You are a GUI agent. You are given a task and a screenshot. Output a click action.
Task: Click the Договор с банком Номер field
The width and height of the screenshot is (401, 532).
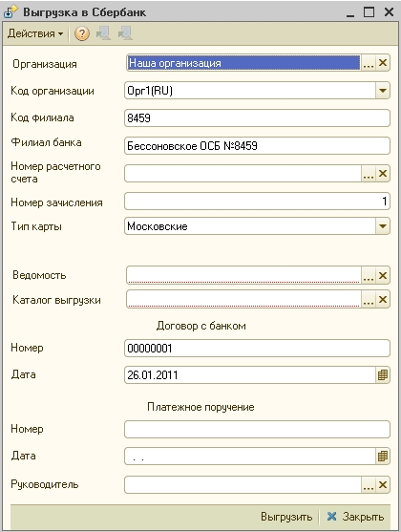point(257,348)
